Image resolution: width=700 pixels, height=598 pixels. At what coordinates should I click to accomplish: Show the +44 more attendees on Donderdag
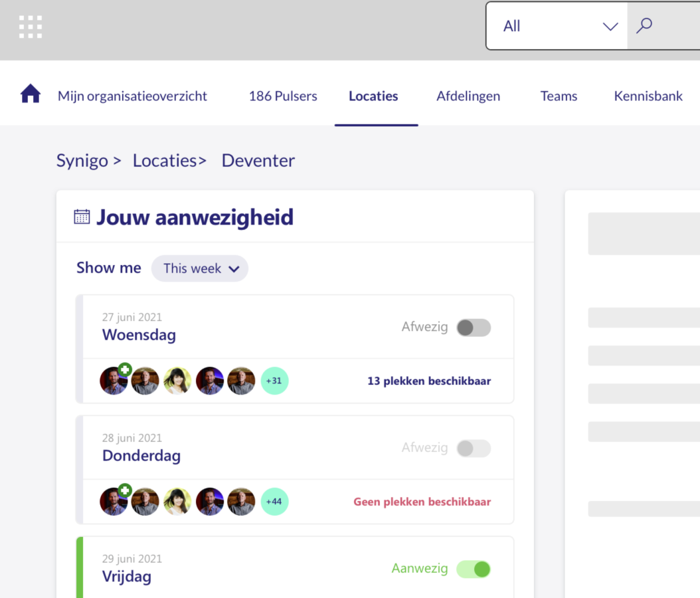(x=274, y=502)
